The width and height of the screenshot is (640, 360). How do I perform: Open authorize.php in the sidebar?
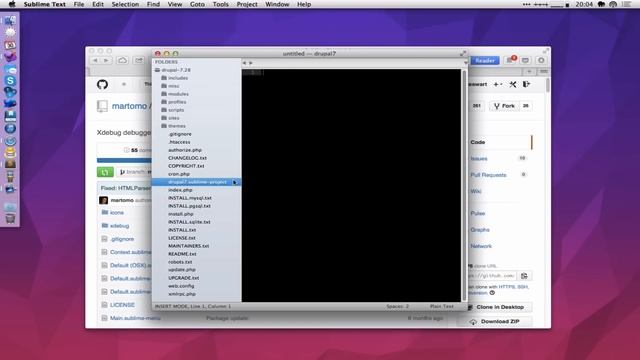point(185,150)
